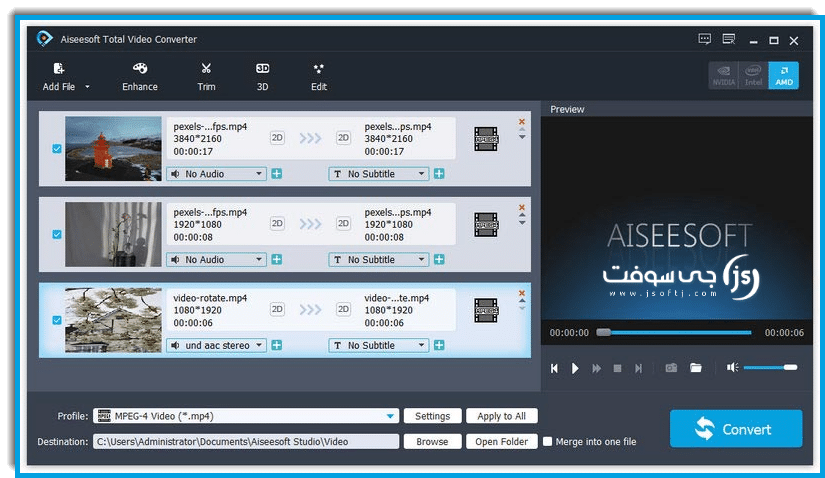
Task: Open audio track dropdown for 3840*2160 video
Action: [x=216, y=174]
